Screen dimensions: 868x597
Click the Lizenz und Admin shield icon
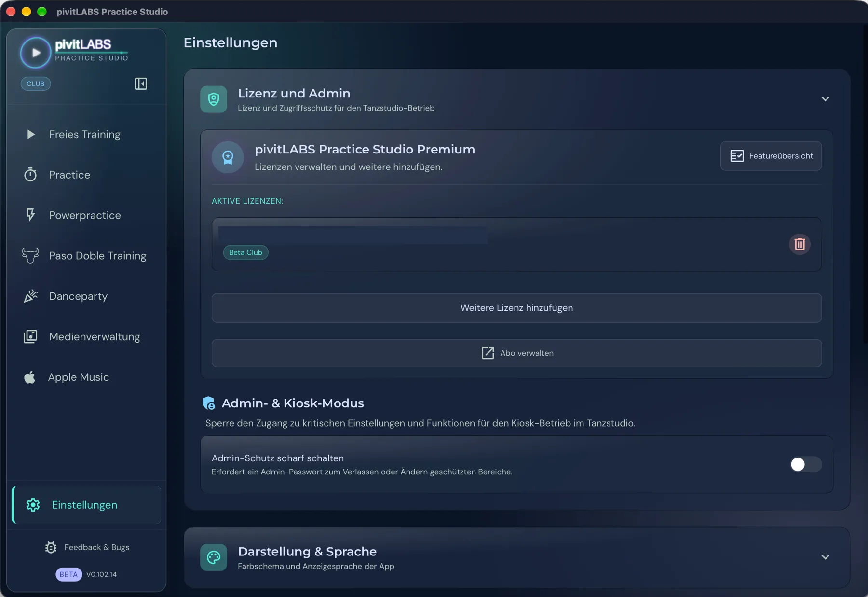[x=214, y=99]
